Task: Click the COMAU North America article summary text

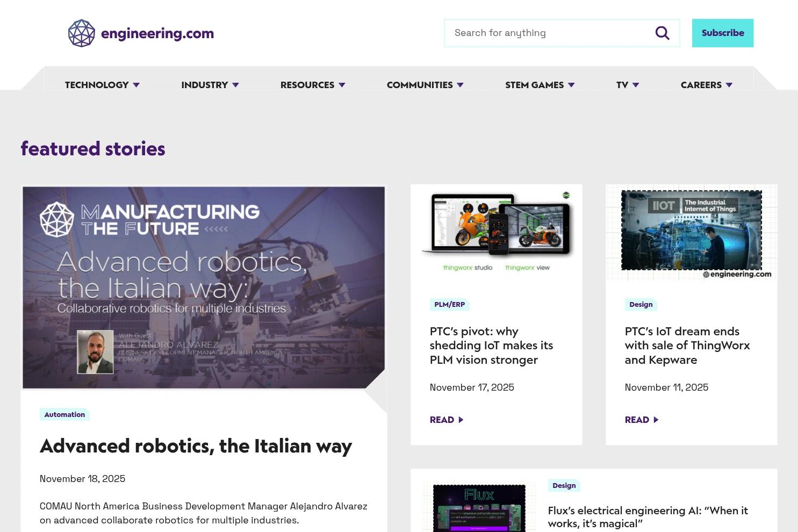Action: 204,513
